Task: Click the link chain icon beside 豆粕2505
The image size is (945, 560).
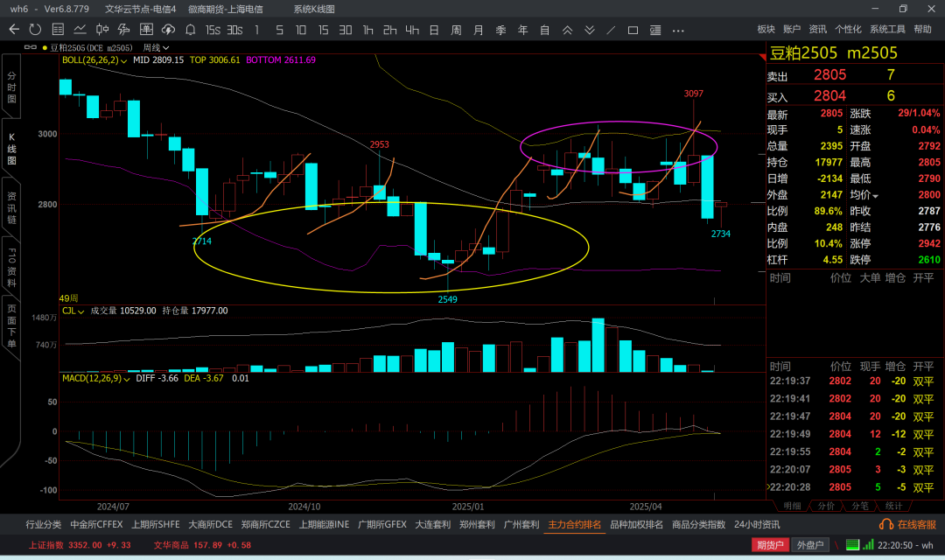Action: 30,47
